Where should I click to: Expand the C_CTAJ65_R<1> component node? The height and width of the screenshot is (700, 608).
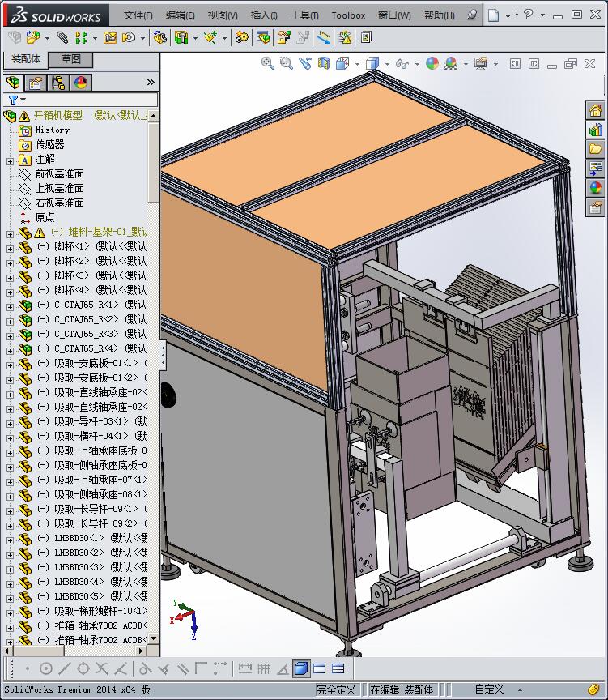pos(11,307)
